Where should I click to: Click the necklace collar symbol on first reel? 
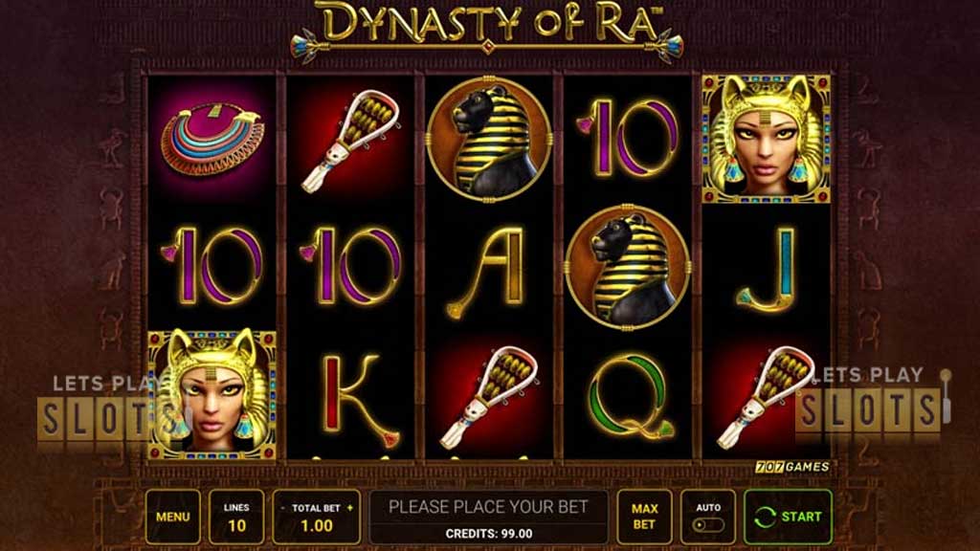(x=212, y=141)
